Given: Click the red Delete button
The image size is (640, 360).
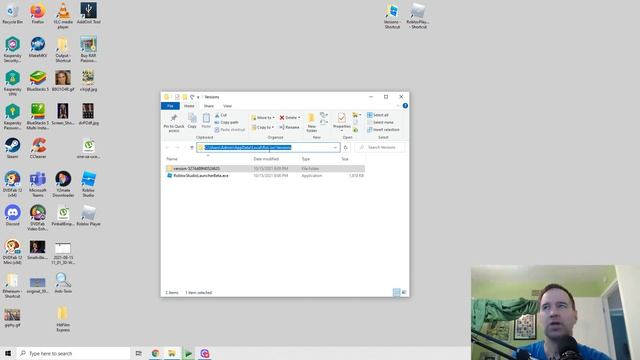Looking at the screenshot, I should click(x=290, y=118).
